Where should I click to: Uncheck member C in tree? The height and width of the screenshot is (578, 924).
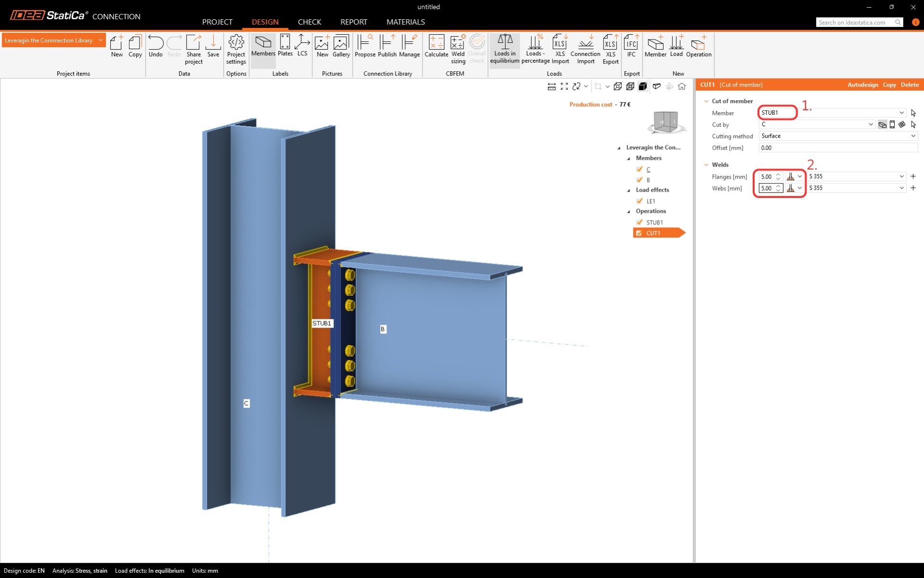[x=640, y=169]
